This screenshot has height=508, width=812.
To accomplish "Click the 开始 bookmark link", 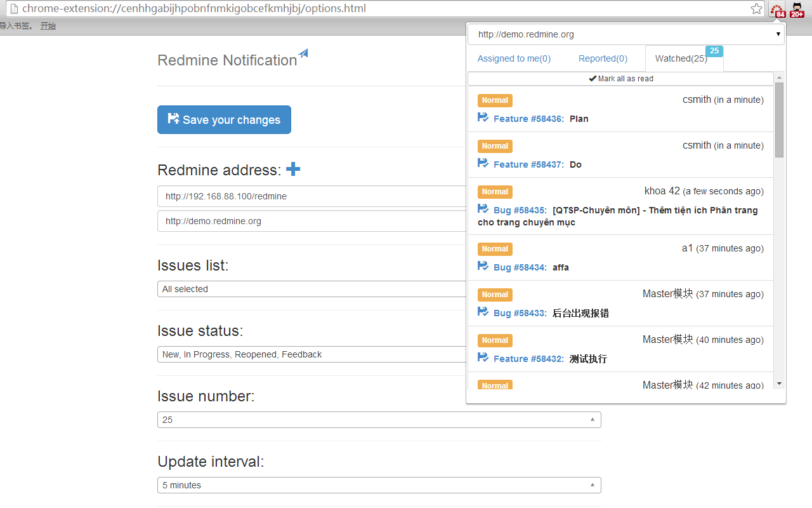I will click(x=48, y=26).
